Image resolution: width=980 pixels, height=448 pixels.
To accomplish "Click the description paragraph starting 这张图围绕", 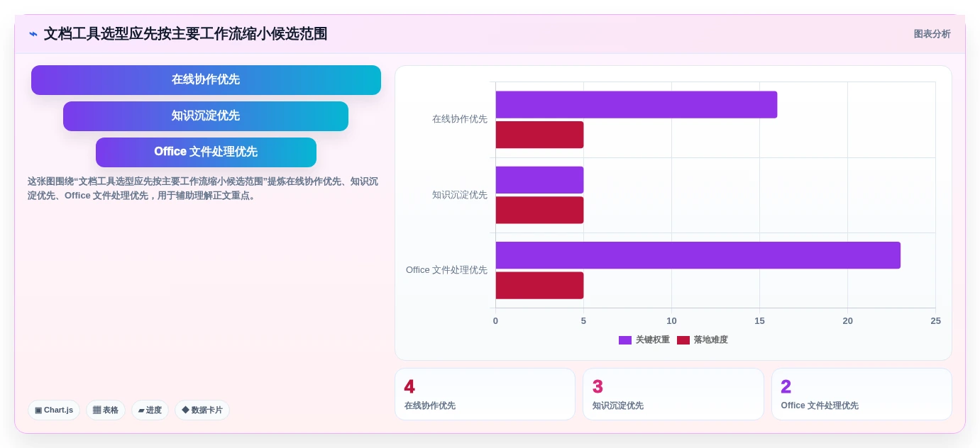I will [203, 189].
